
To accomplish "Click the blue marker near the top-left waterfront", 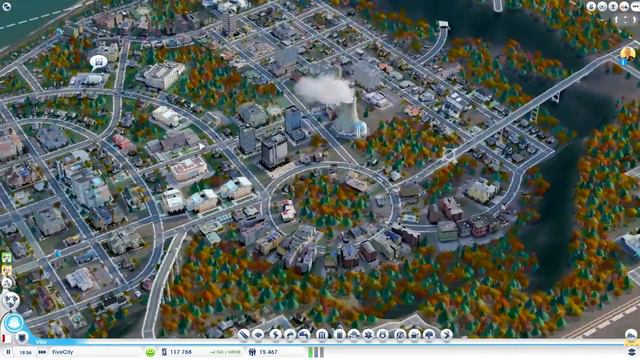I will tap(60, 31).
